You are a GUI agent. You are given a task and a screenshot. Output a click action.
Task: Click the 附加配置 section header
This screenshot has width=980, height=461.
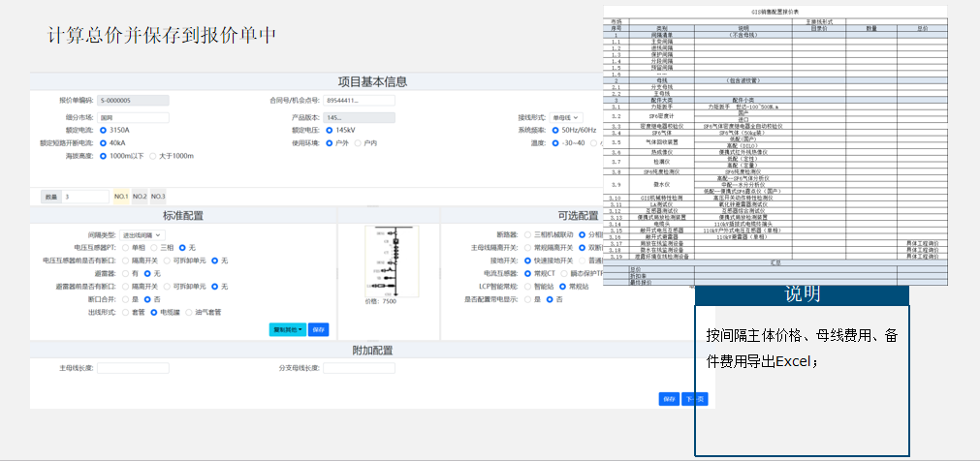pyautogui.click(x=372, y=350)
